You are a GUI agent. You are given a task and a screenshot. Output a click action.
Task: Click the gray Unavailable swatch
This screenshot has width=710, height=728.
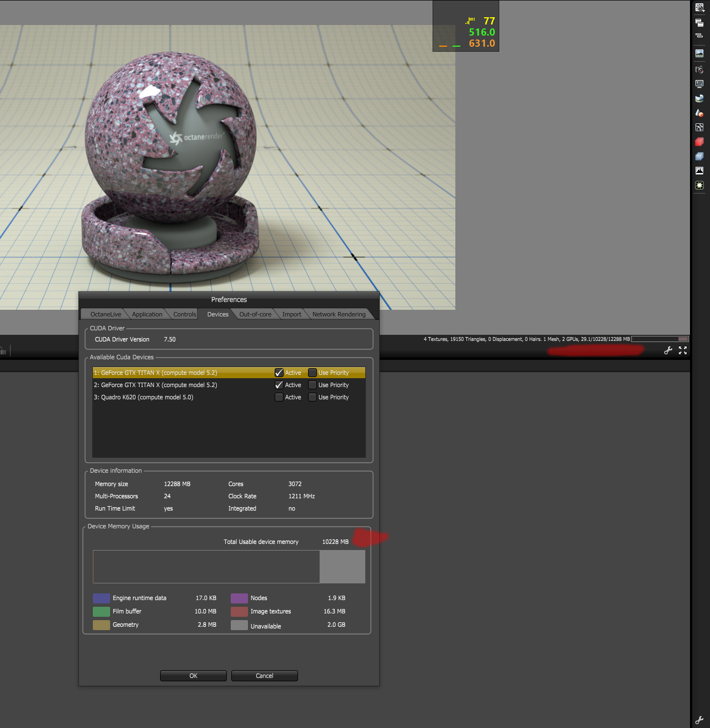pos(239,625)
